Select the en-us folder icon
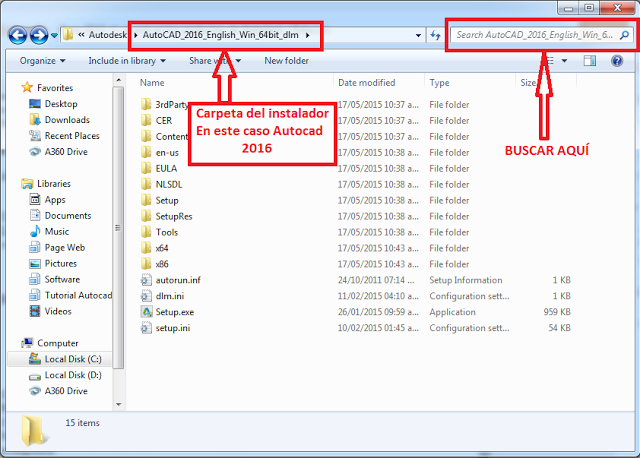The width and height of the screenshot is (640, 458). [x=146, y=152]
